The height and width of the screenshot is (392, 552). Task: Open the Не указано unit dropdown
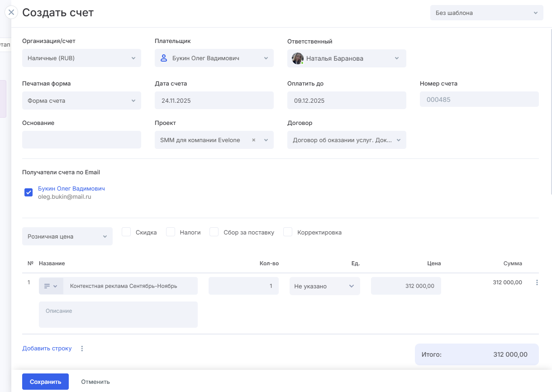(x=324, y=286)
